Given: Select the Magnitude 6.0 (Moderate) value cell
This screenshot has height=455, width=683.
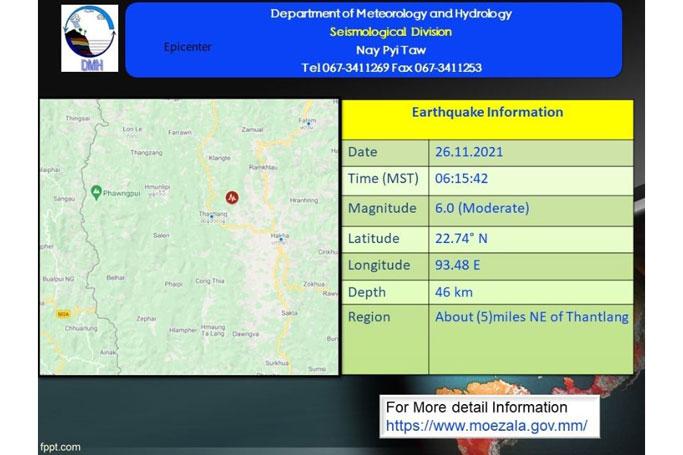Looking at the screenshot, I should 481,209.
